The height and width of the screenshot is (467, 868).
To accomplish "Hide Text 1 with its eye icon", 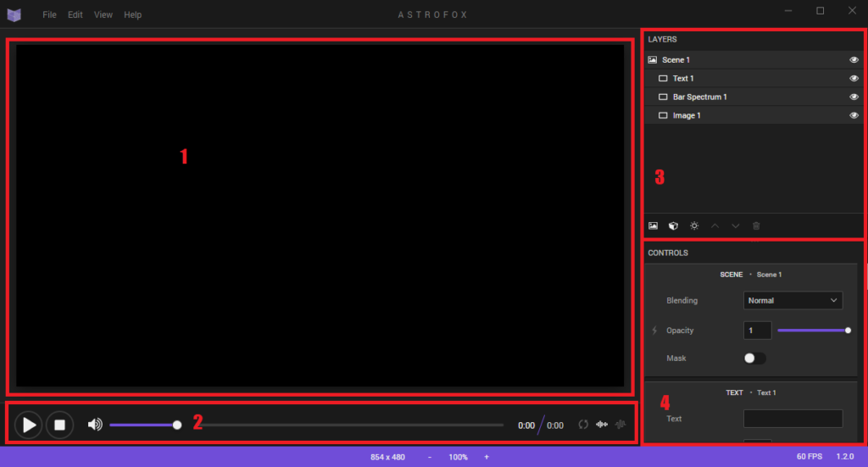I will pos(854,79).
